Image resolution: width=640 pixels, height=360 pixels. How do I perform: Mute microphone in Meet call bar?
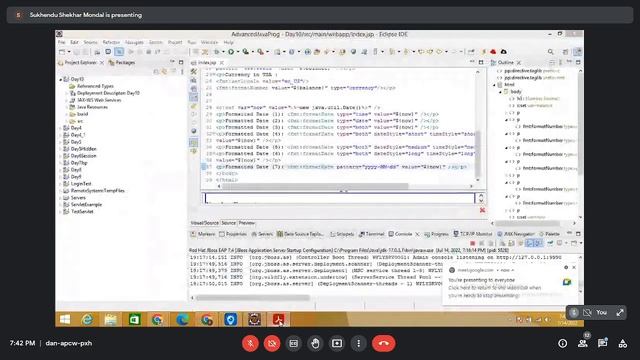click(x=250, y=343)
